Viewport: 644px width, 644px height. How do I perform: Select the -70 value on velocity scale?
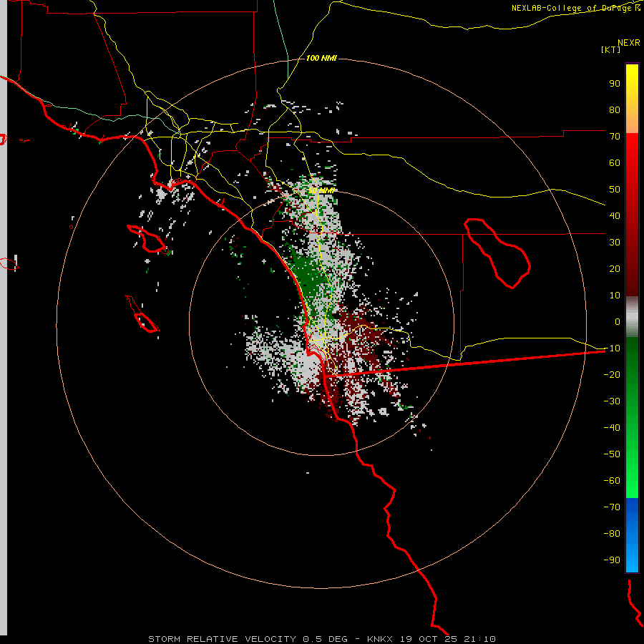pos(612,507)
